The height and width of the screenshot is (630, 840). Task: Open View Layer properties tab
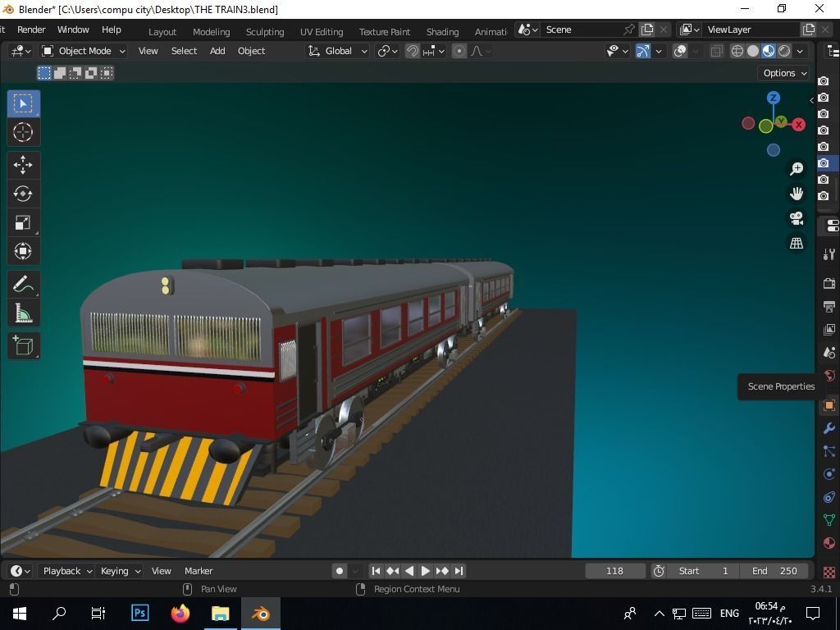tap(829, 330)
